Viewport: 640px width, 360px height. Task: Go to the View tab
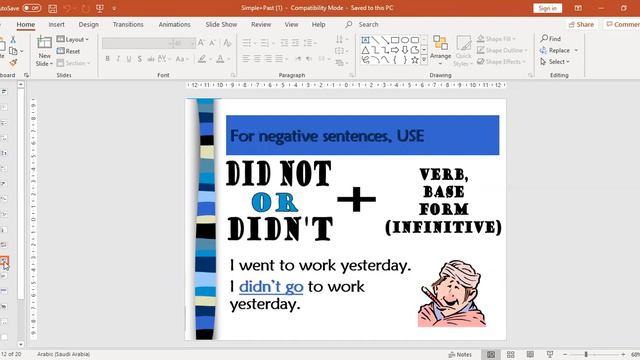pos(291,24)
